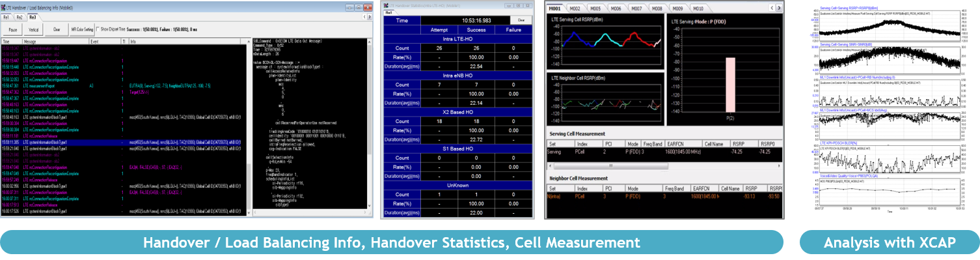This screenshot has width=980, height=260.
Task: Maximize the LTE Handover Info window
Action: (x=358, y=7)
